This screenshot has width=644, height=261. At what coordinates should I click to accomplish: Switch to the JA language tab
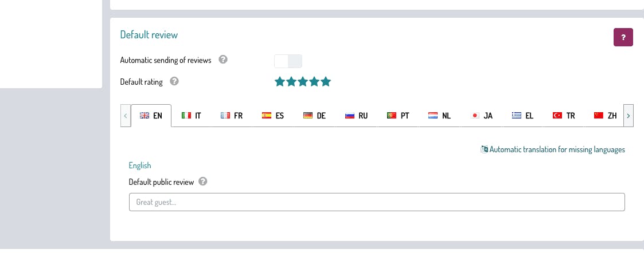tap(482, 116)
